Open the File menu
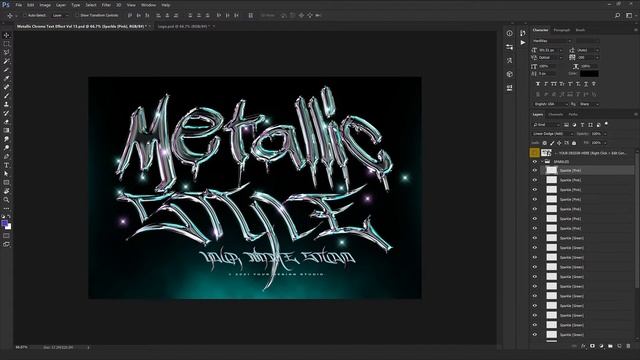Image resolution: width=640 pixels, height=360 pixels. point(19,5)
